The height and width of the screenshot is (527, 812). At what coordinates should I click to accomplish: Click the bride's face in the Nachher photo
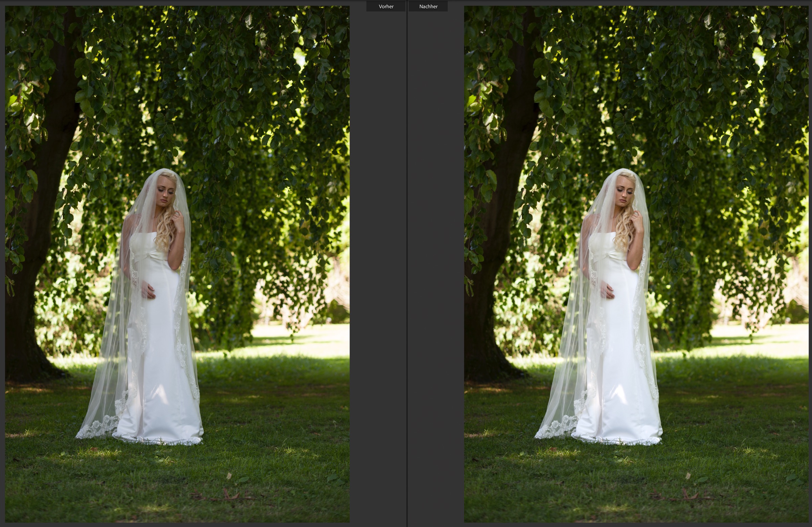623,193
